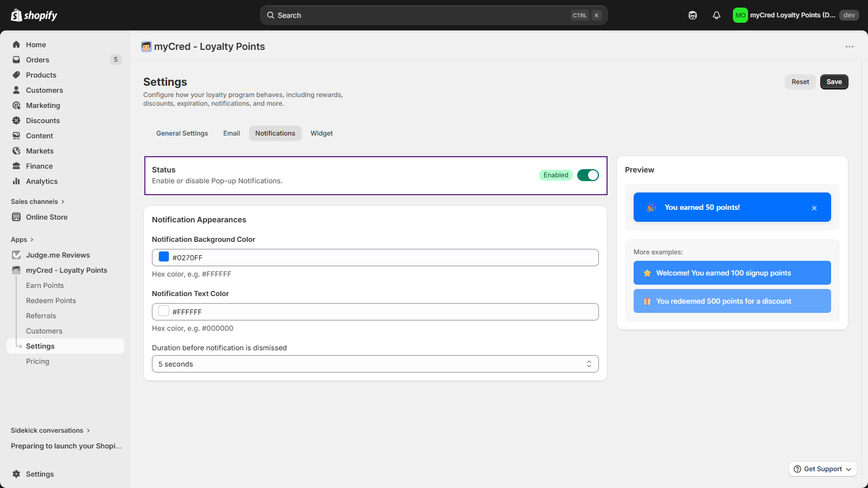This screenshot has height=488, width=868.
Task: Open Analytics from the sidebar
Action: (x=42, y=181)
